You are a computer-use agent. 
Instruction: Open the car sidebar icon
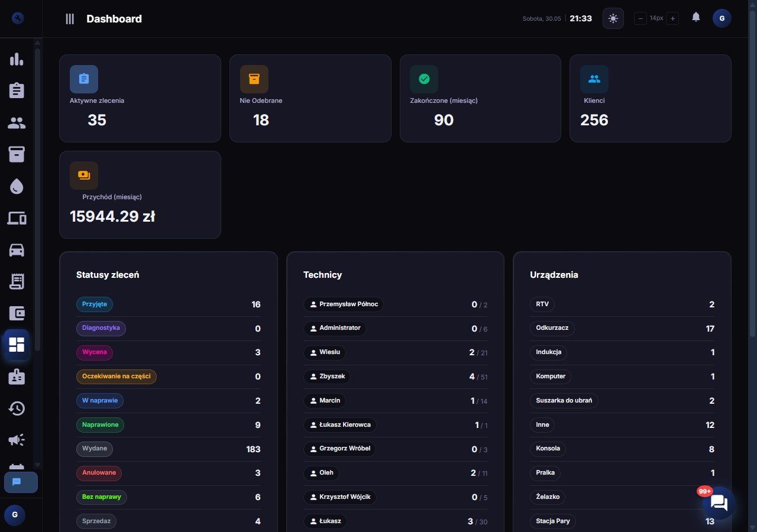pyautogui.click(x=17, y=250)
